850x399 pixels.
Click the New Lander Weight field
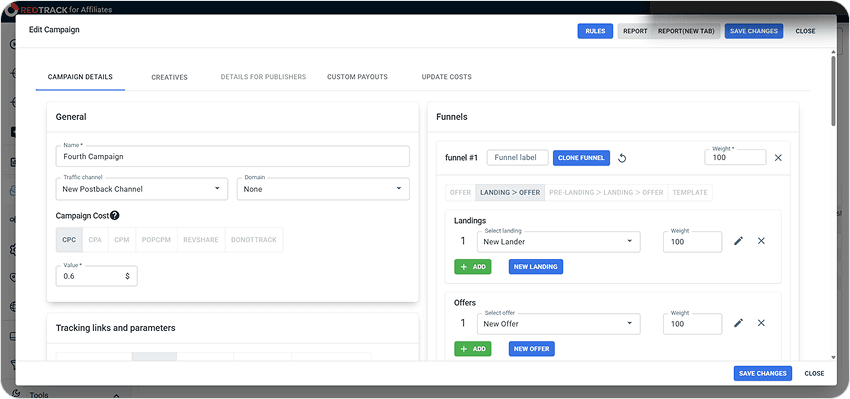point(692,241)
